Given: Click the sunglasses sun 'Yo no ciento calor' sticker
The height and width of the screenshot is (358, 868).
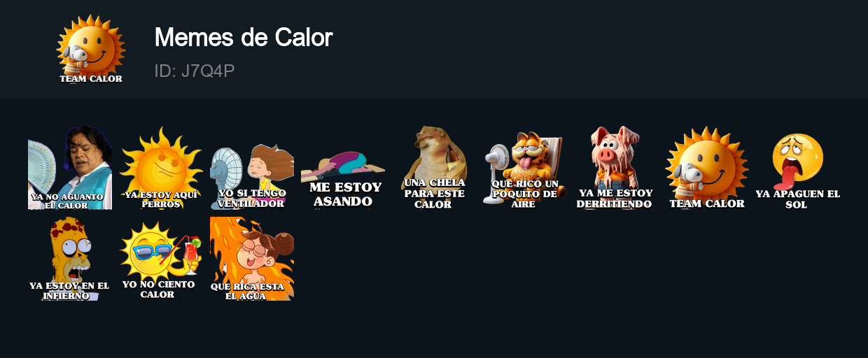Looking at the screenshot, I should point(161,259).
